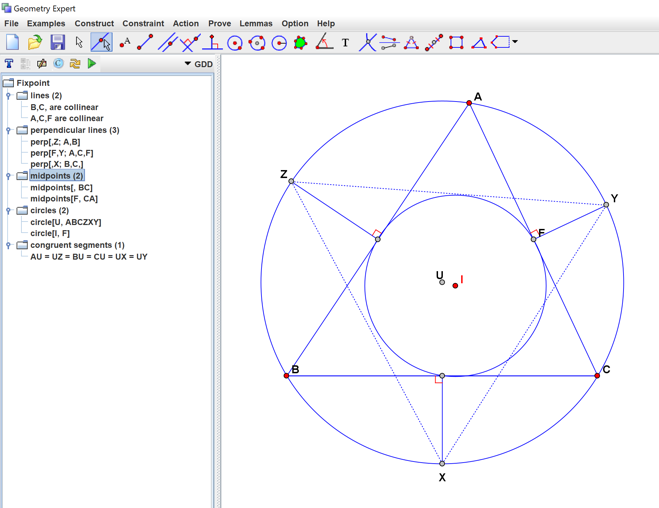Select the Point tool in toolbar

(124, 42)
